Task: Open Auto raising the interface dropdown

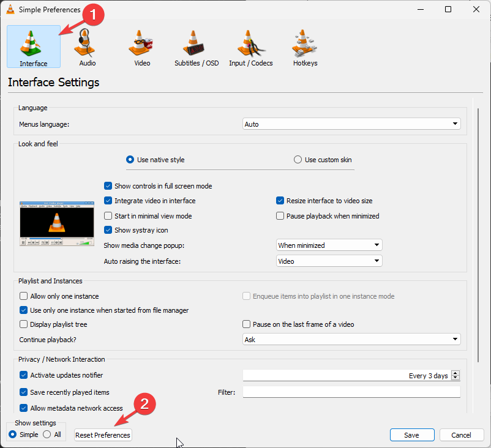Action: click(x=329, y=261)
